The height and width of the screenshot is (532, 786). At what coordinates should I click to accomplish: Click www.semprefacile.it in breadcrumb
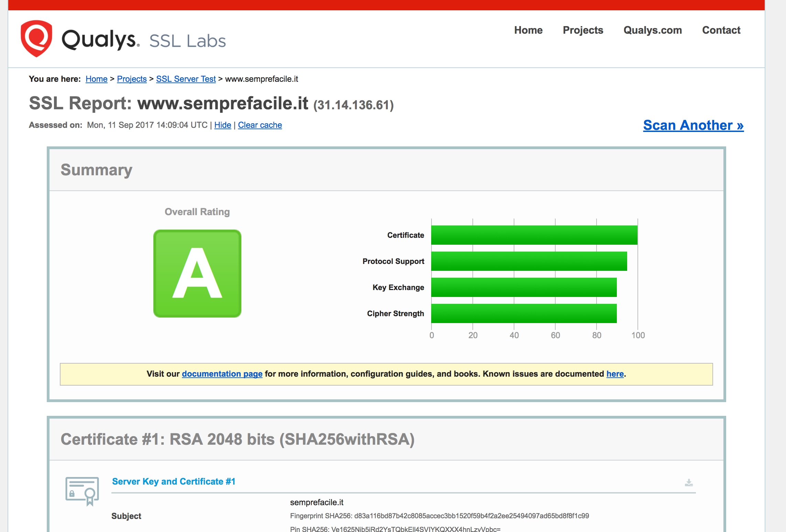262,79
